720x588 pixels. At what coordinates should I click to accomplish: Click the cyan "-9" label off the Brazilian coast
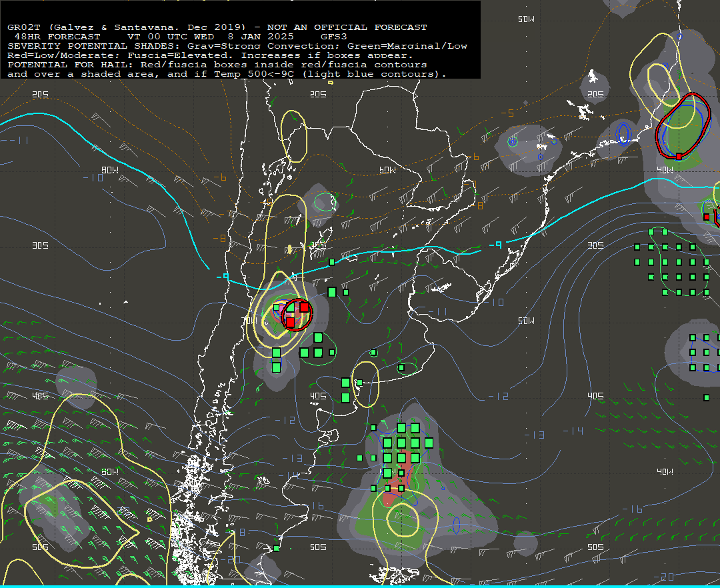click(x=495, y=245)
